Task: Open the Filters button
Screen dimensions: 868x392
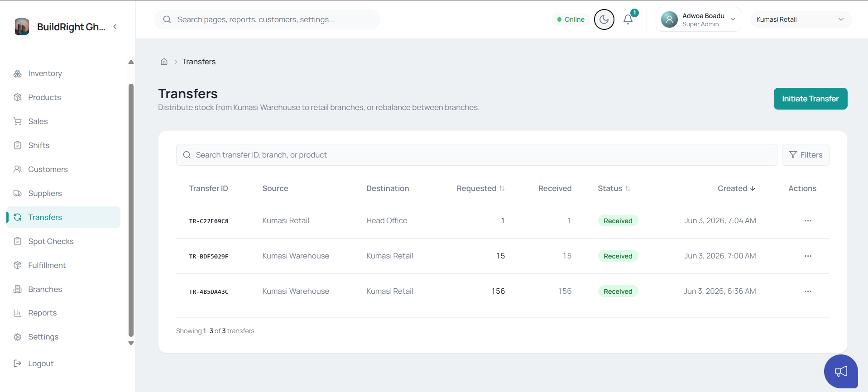Action: point(805,155)
